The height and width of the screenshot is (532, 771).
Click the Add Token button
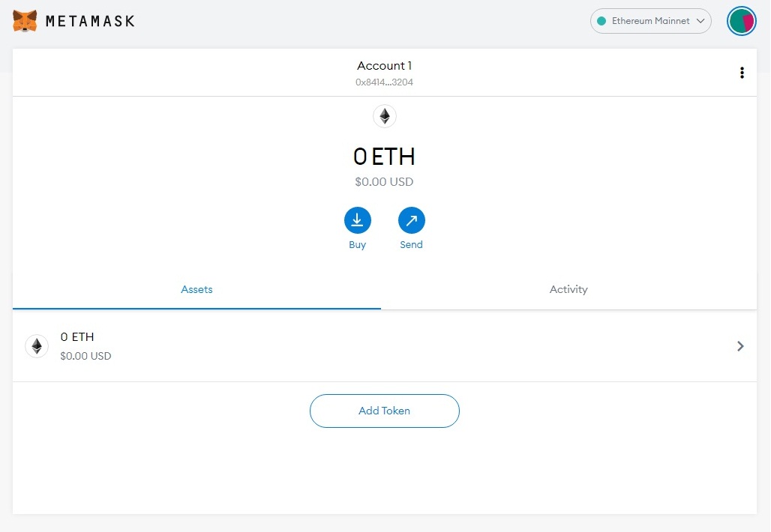click(x=384, y=411)
